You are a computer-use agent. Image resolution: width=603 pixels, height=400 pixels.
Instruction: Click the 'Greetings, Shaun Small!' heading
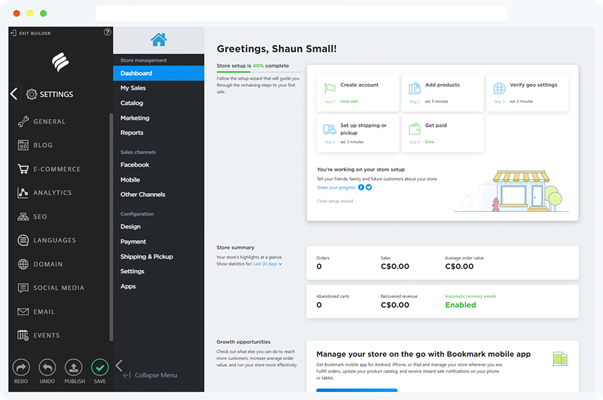(x=277, y=49)
